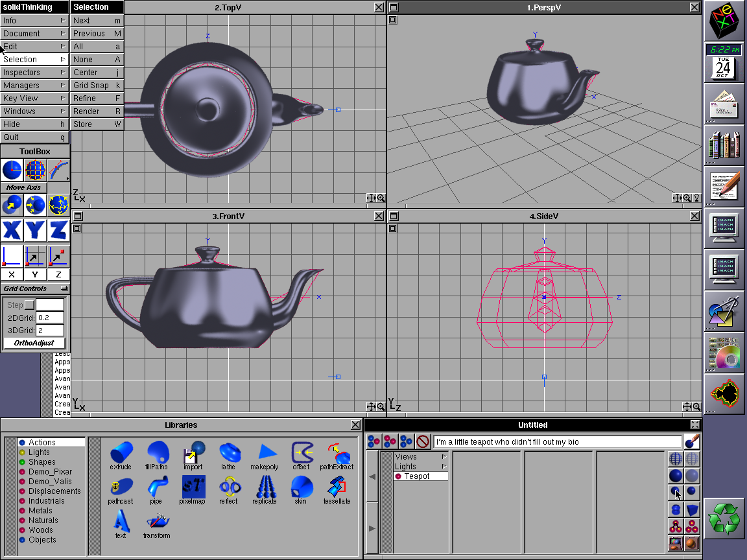Select the text tool in Libraries
This screenshot has height=560, width=747.
tap(121, 521)
